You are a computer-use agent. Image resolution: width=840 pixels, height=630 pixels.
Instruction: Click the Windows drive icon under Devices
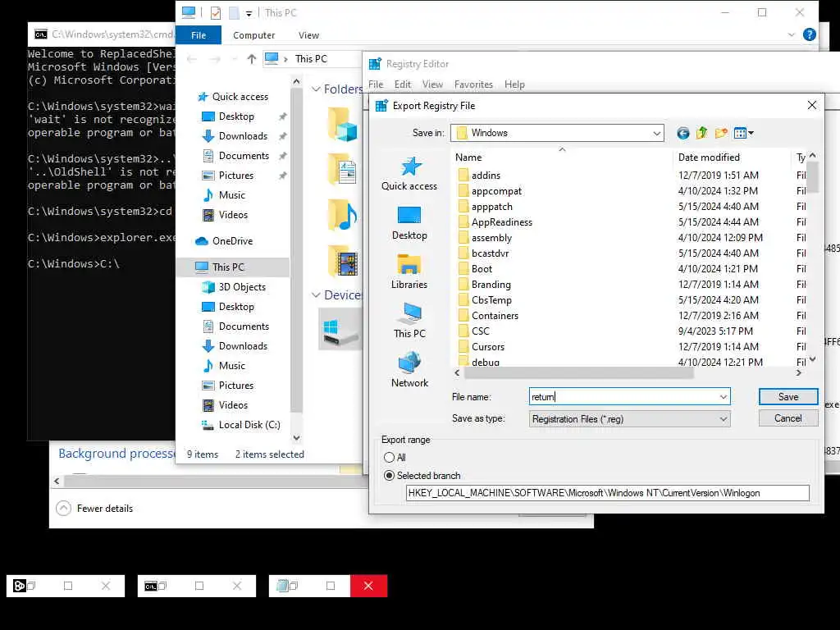pyautogui.click(x=340, y=330)
